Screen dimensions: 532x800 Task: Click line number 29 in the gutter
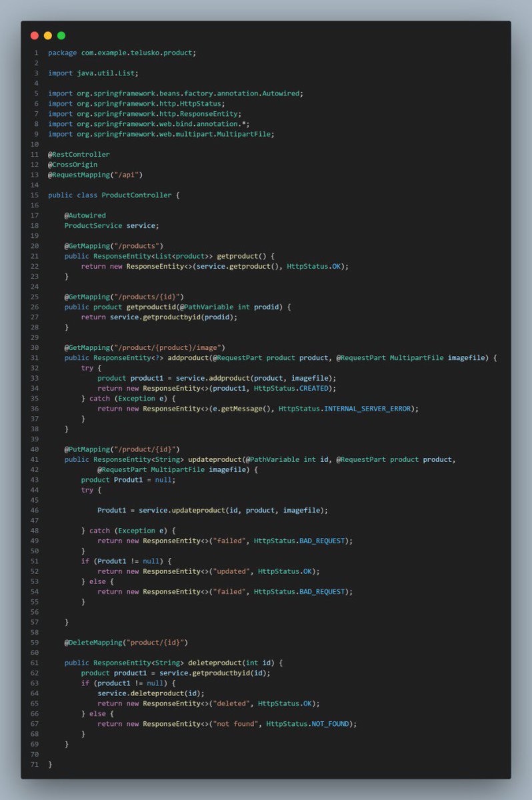tap(34, 337)
